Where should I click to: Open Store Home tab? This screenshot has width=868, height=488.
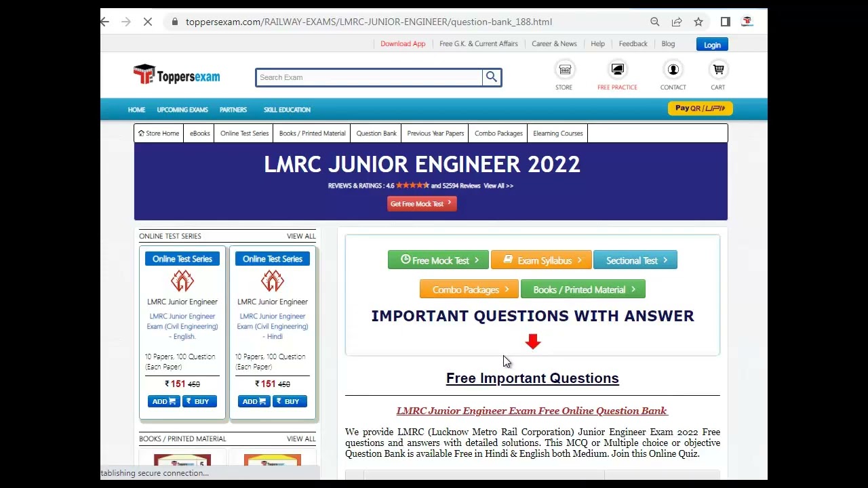(x=159, y=134)
